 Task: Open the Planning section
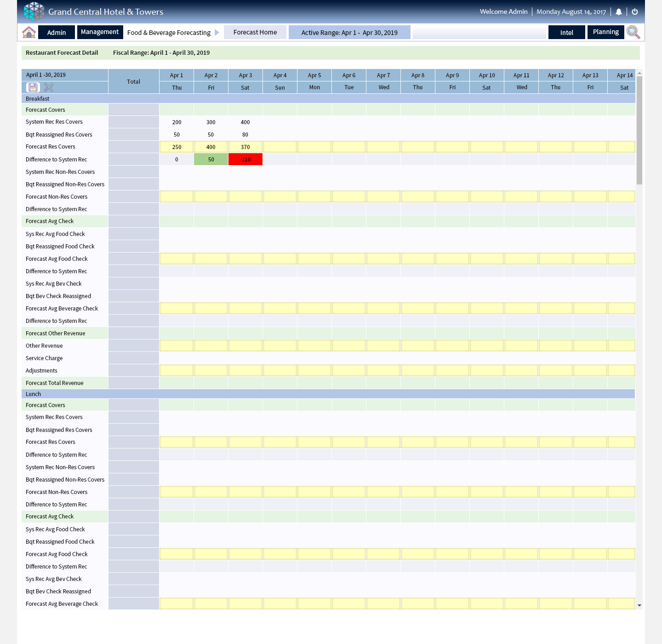(x=605, y=32)
